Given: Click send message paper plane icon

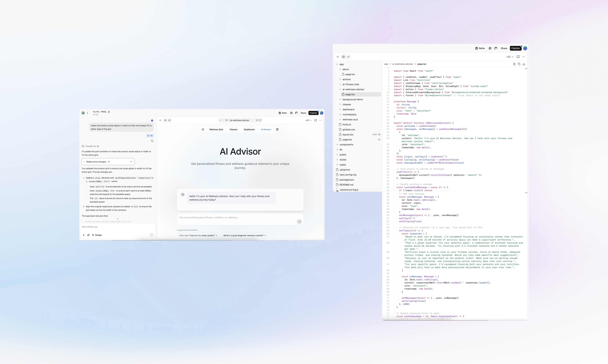Looking at the screenshot, I should click(x=299, y=222).
